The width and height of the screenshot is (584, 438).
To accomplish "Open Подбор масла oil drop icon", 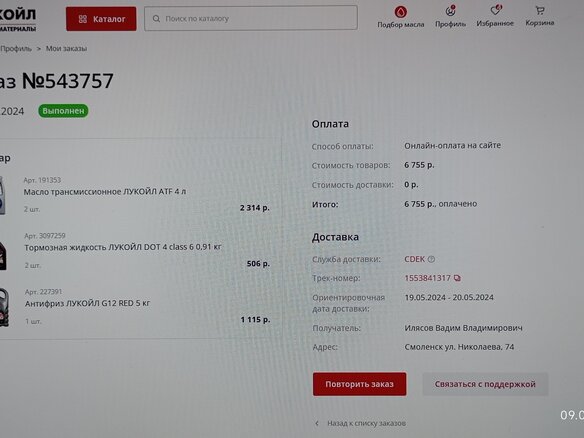I will tap(401, 12).
